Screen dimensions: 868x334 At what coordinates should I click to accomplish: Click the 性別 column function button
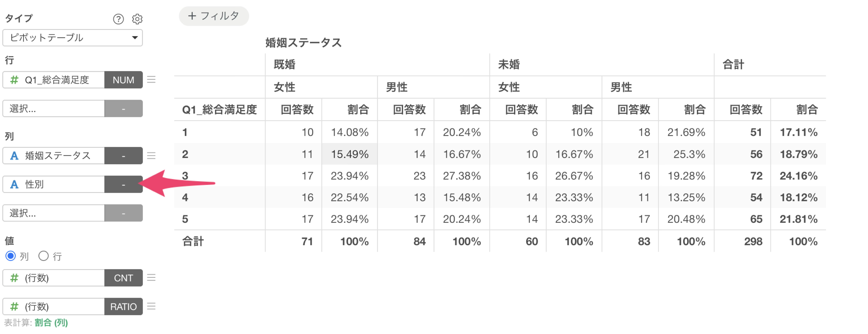coord(123,185)
